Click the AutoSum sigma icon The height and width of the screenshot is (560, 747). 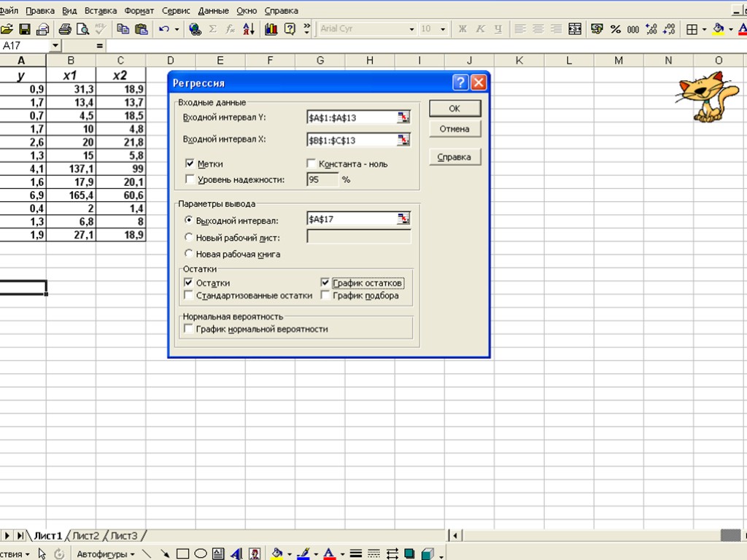(213, 29)
